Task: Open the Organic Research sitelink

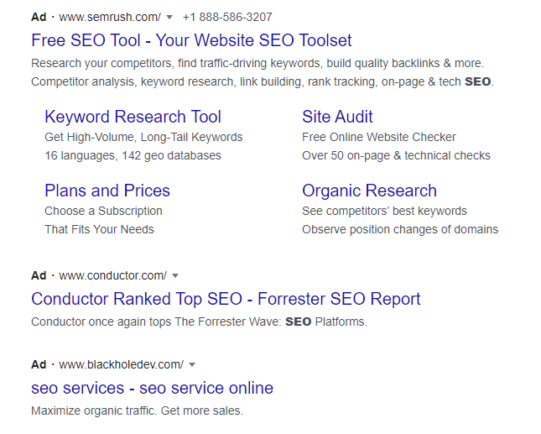Action: 369,191
